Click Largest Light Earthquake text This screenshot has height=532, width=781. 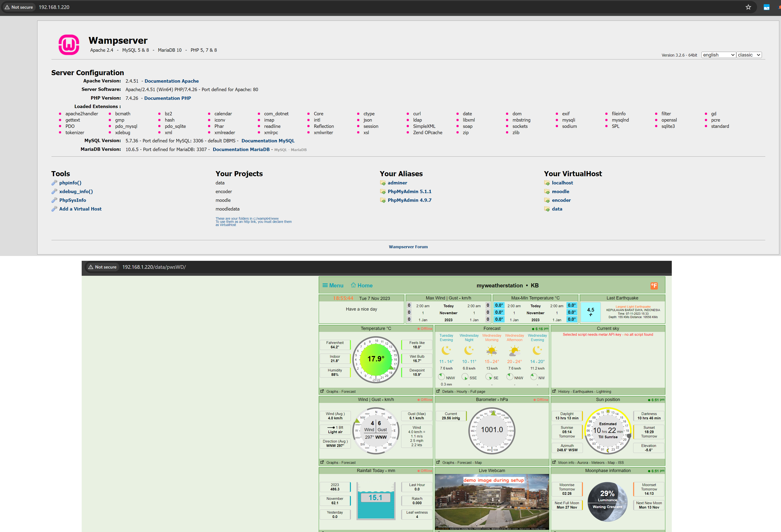click(633, 306)
